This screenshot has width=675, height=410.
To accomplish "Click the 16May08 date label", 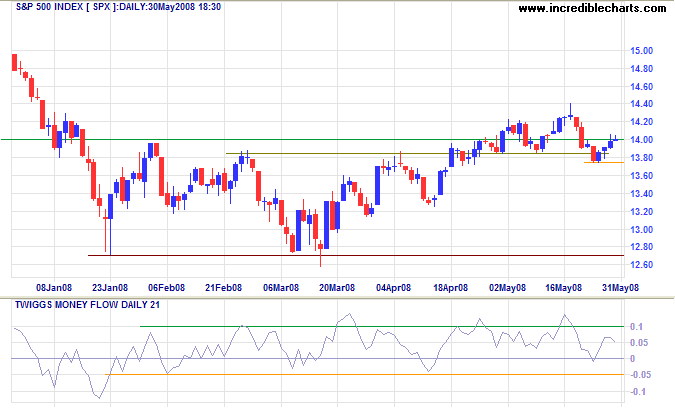I will click(564, 288).
